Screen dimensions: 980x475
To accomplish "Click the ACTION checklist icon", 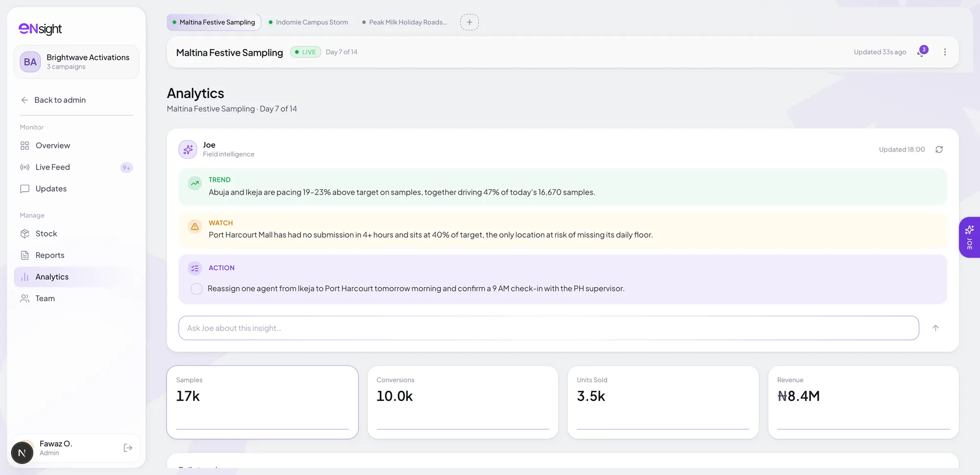I will point(195,268).
